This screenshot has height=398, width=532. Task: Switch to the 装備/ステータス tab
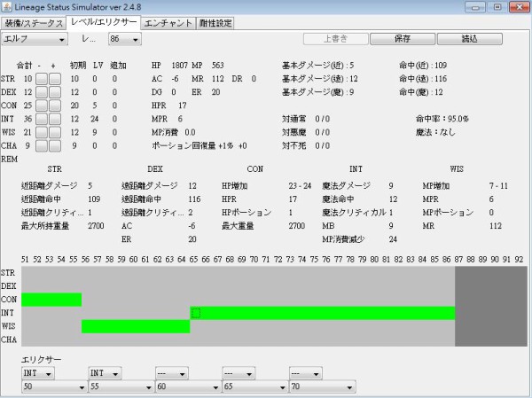[x=35, y=23]
